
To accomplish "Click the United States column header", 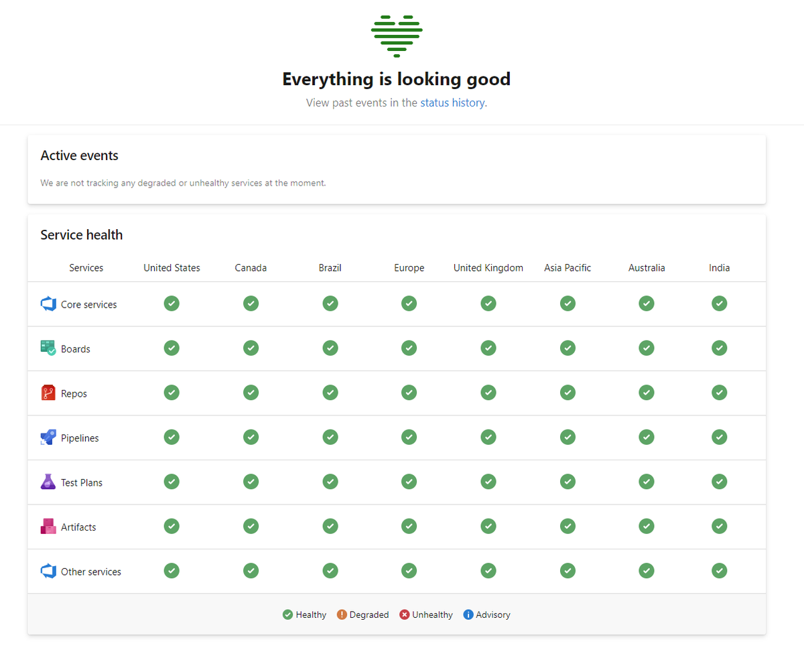I will point(172,268).
